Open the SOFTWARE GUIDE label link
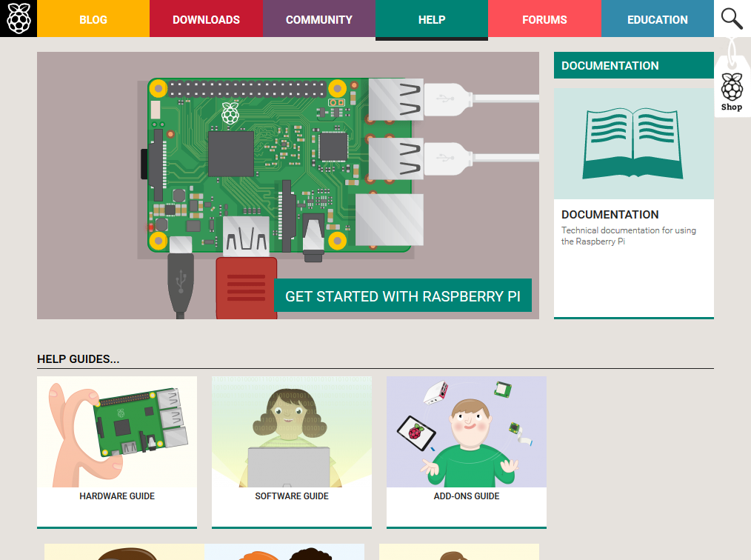 [292, 496]
